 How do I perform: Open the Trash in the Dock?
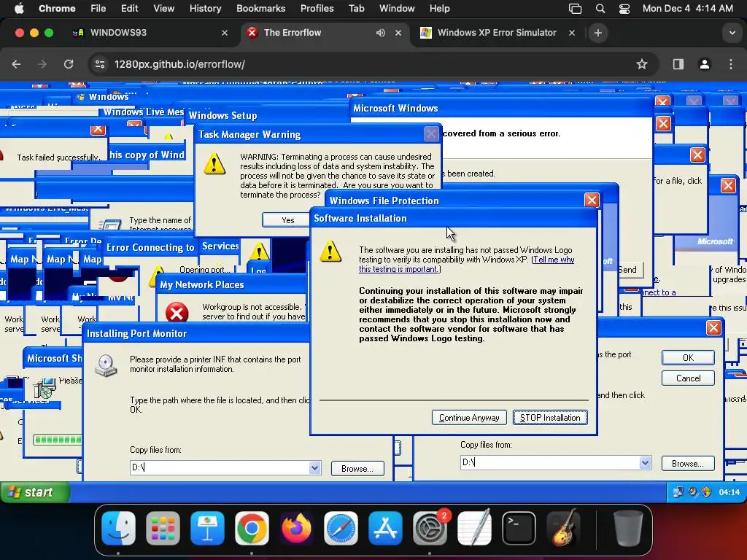[x=628, y=528]
